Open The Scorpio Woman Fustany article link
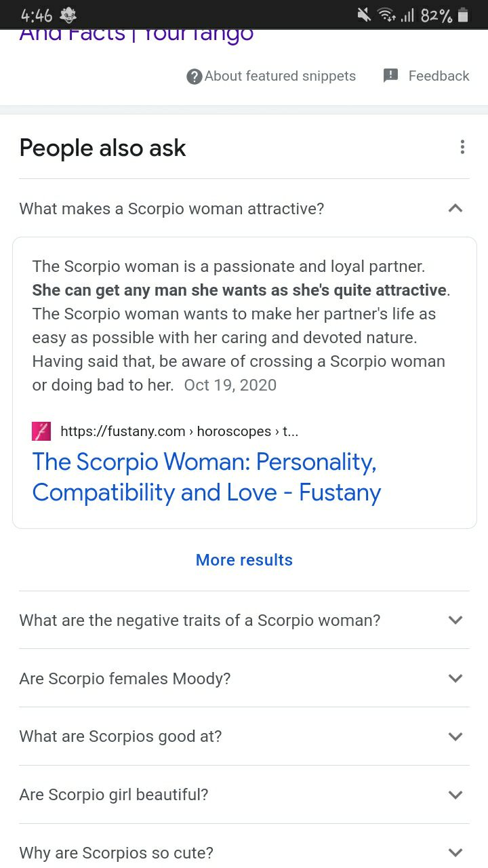This screenshot has width=488, height=868. click(207, 477)
